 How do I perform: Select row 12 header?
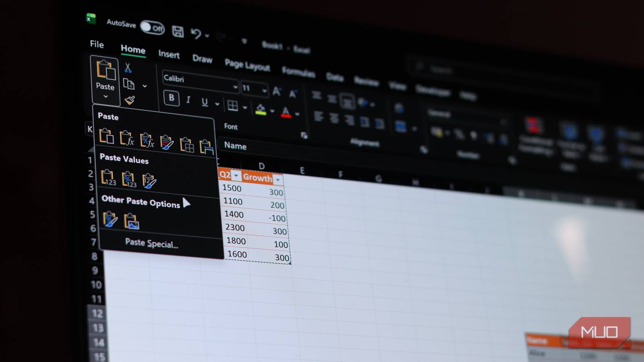point(97,313)
